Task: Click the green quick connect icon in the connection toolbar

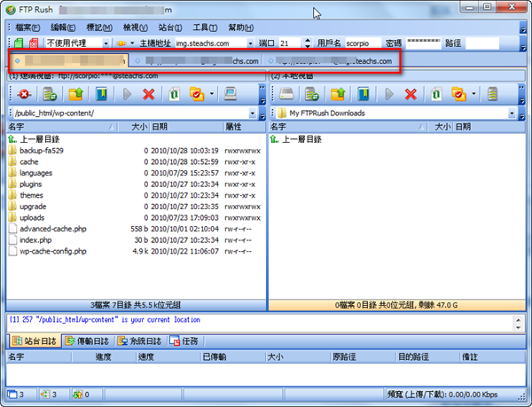Action: coord(19,43)
